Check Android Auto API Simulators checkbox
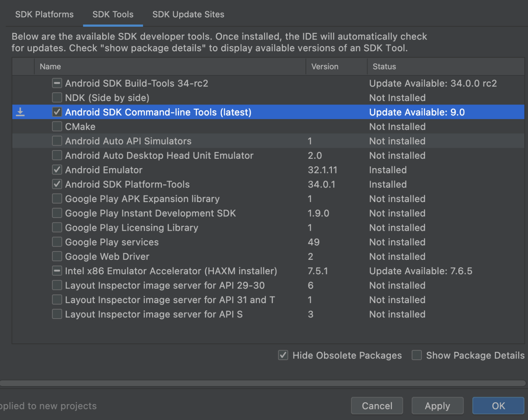This screenshot has height=420, width=528. [57, 141]
